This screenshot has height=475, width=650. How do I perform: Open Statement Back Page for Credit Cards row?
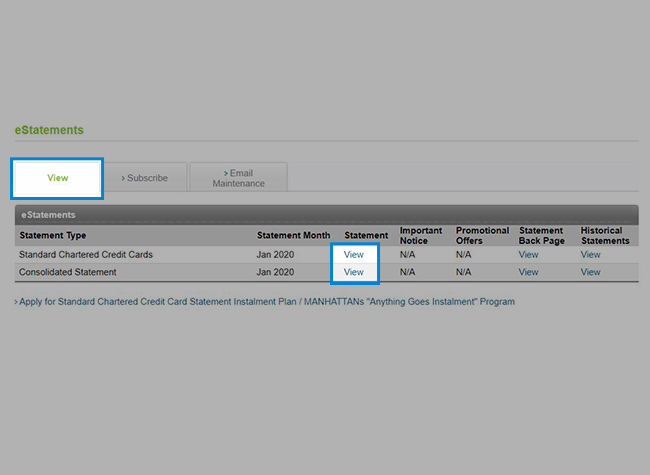[x=529, y=254]
